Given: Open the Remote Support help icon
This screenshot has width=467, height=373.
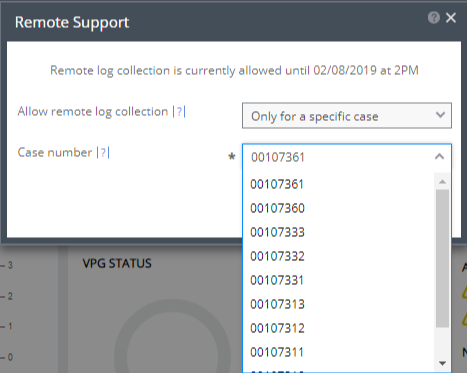Looking at the screenshot, I should coord(433,17).
